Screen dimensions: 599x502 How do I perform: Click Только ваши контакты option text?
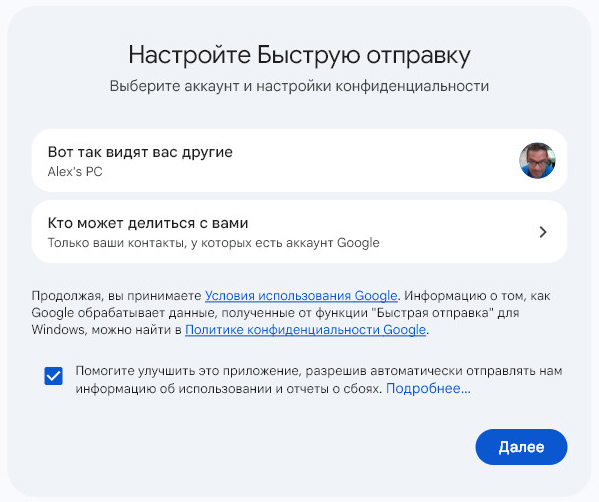(x=214, y=243)
